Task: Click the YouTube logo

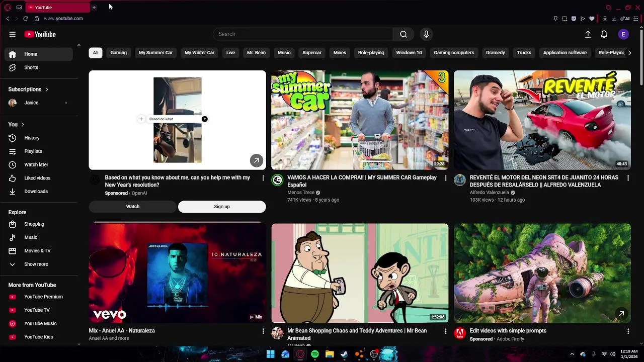Action: [40, 34]
